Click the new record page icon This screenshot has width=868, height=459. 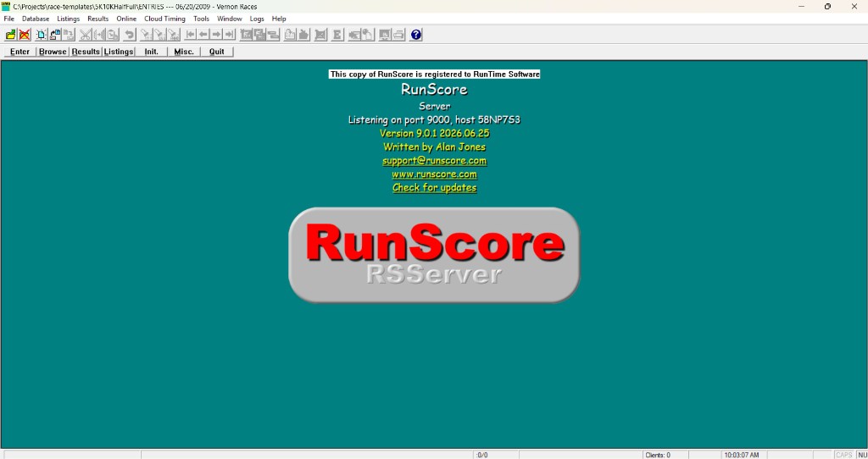42,35
